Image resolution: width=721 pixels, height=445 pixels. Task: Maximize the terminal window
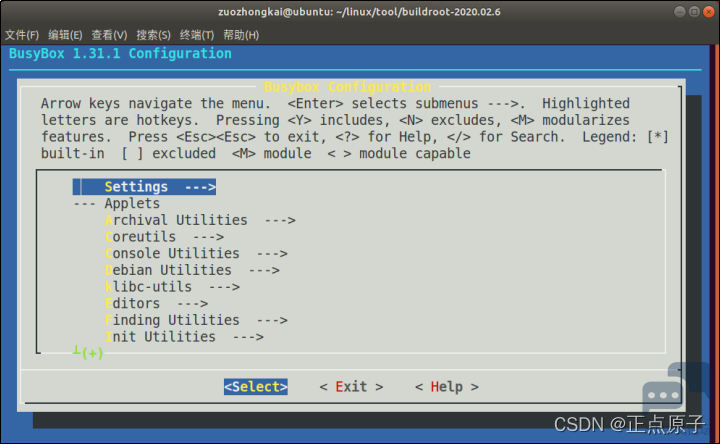(x=694, y=12)
